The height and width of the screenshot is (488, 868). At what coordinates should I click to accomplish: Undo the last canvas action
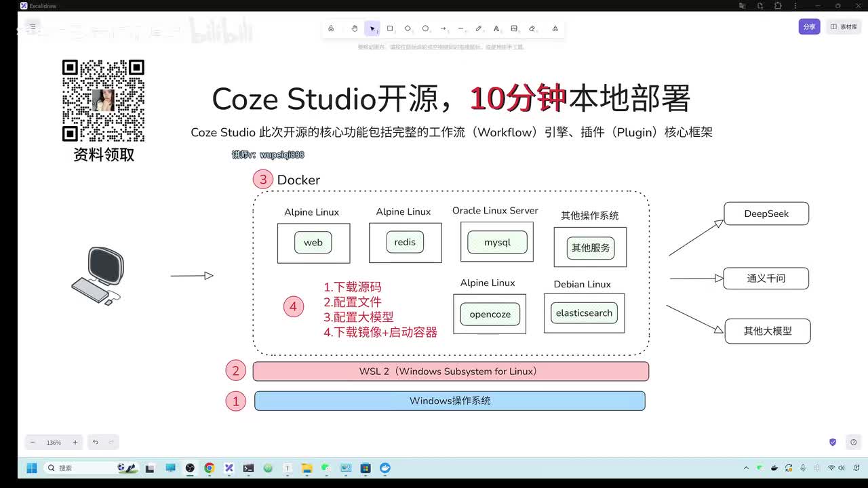click(x=96, y=442)
